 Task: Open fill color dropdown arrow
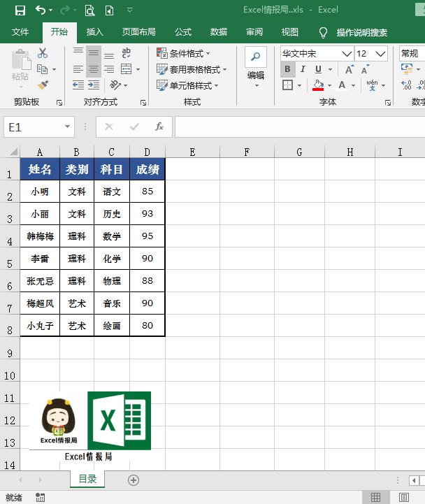click(329, 85)
